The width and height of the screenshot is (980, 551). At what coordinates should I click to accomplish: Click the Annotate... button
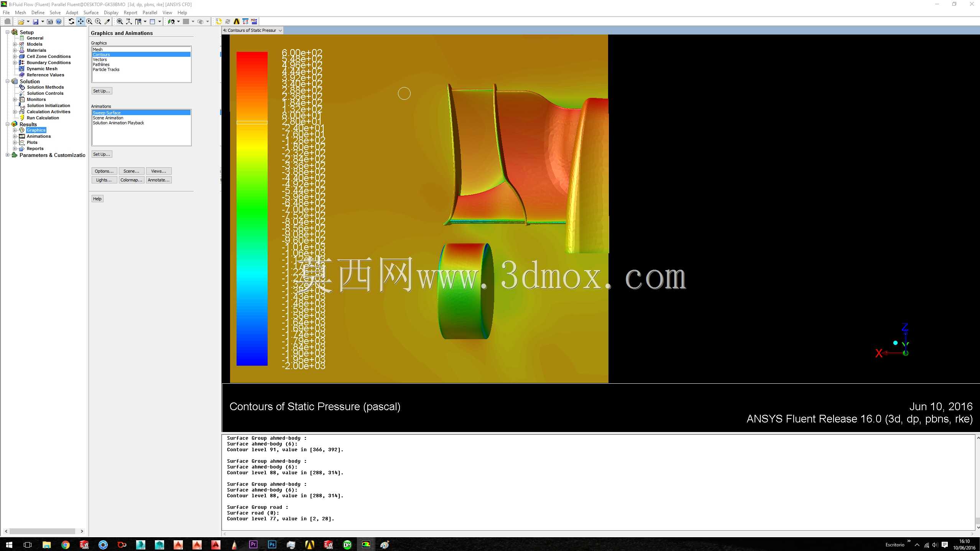159,180
